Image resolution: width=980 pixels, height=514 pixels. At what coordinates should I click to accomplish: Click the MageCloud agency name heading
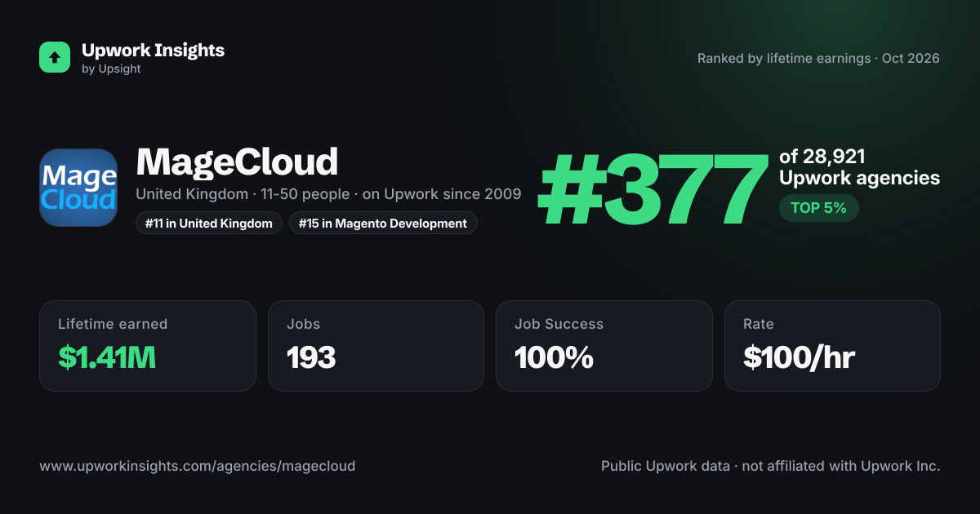pyautogui.click(x=237, y=162)
